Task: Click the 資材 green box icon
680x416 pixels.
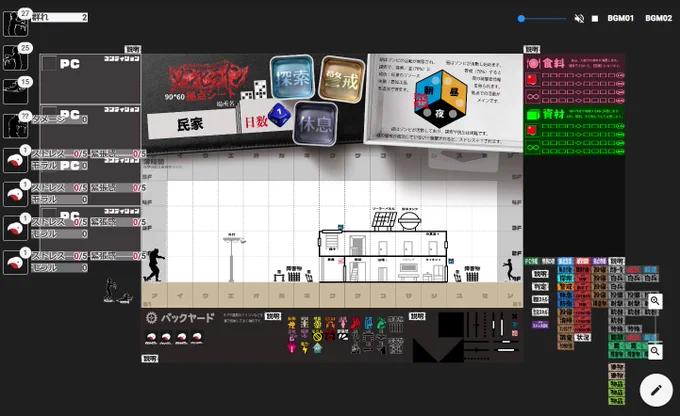Action: point(533,115)
